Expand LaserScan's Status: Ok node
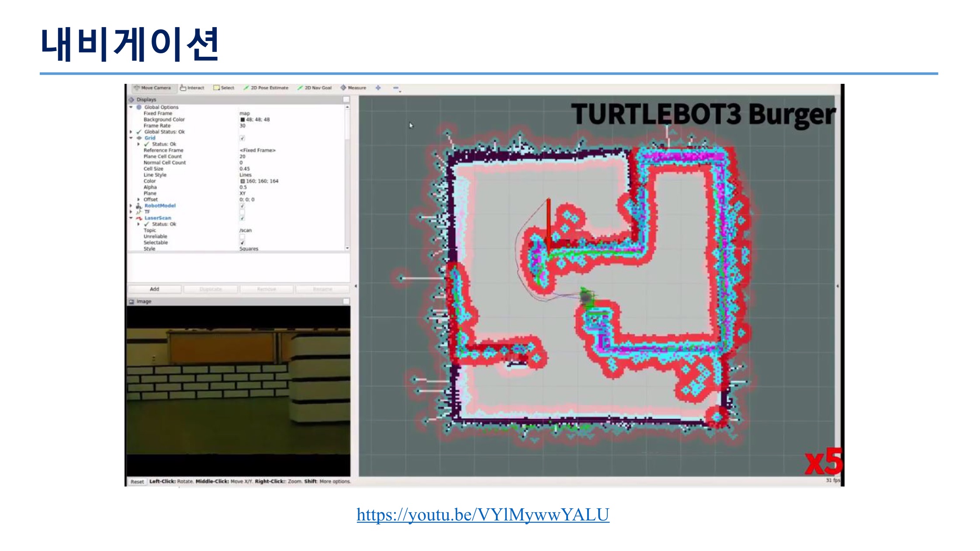Viewport: 980px width, 551px height. (139, 224)
